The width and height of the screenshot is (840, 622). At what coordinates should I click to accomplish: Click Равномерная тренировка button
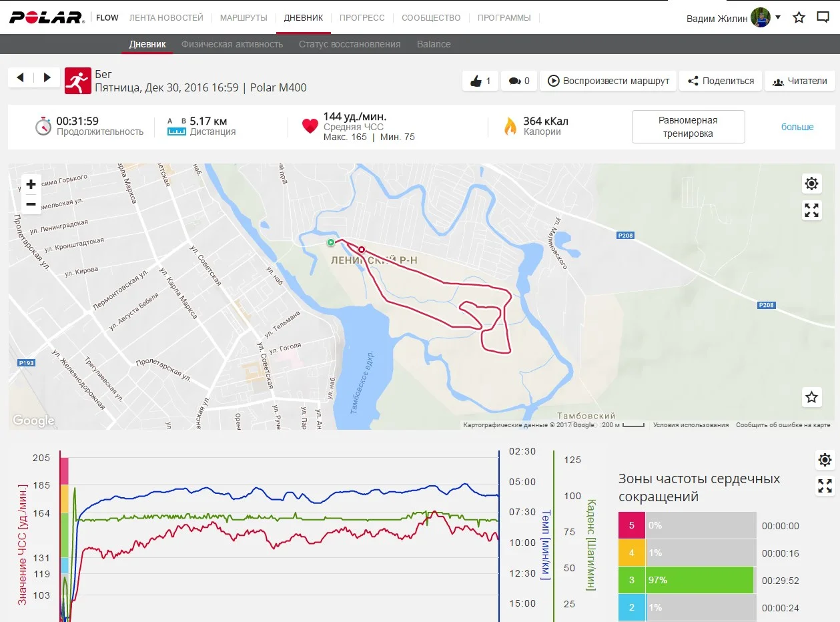[x=688, y=127]
